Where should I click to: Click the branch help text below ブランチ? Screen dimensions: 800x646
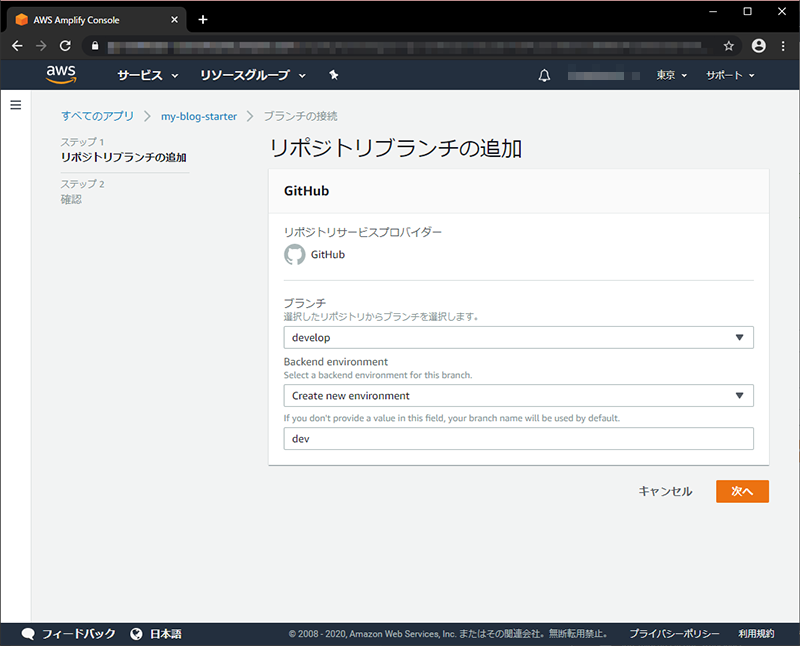[381, 317]
